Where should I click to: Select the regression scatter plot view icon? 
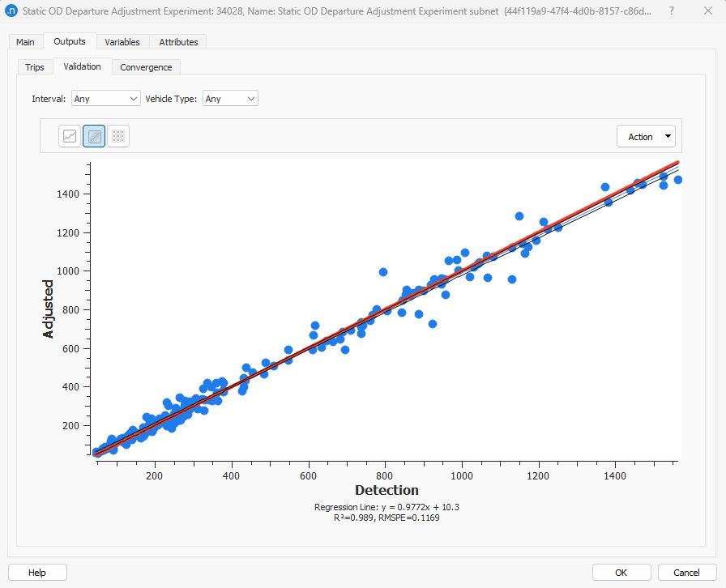(x=94, y=137)
